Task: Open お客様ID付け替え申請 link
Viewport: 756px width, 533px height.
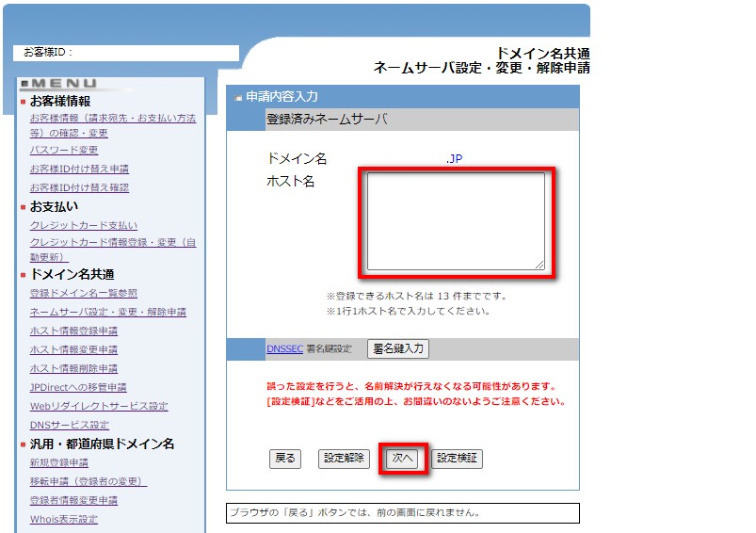Action: (79, 169)
